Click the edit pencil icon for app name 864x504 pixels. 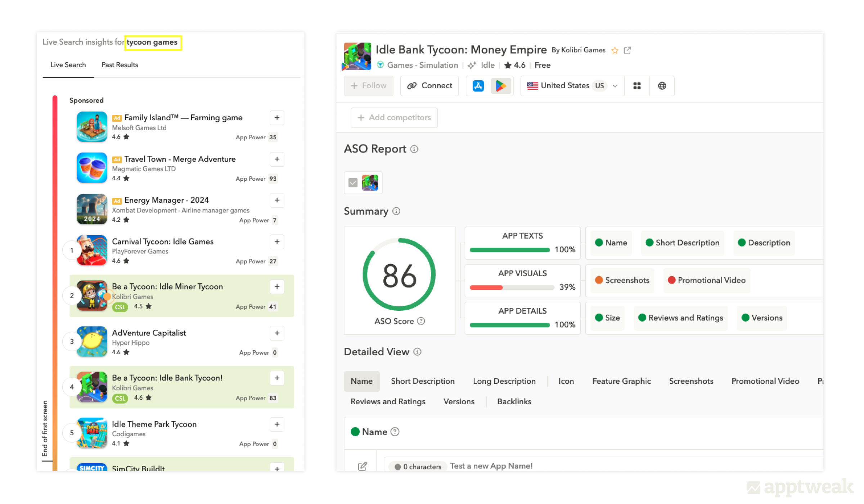(x=363, y=467)
